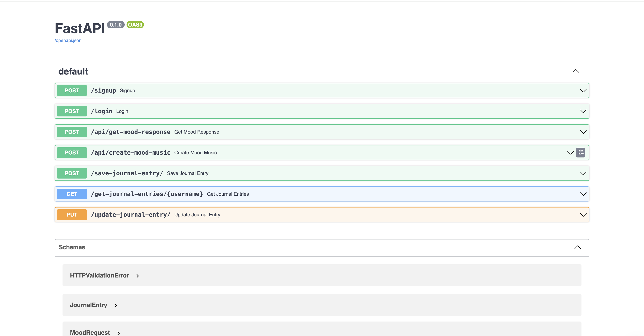The image size is (644, 336).
Task: Click the default section heading
Action: click(73, 71)
